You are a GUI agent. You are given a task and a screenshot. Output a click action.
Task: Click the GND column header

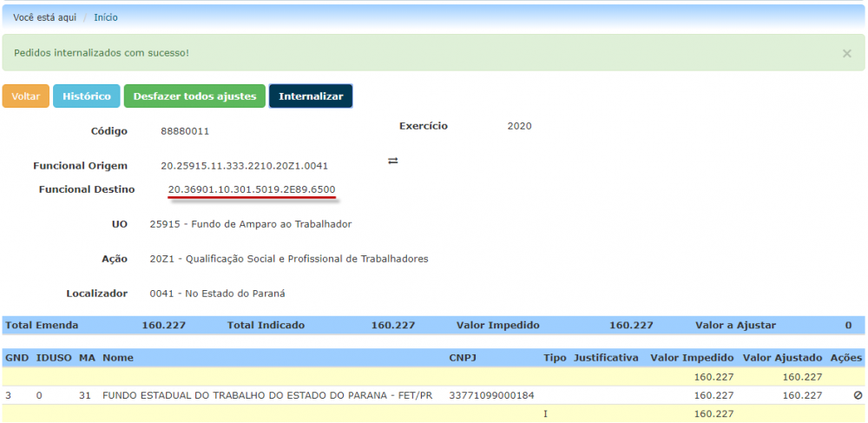(x=16, y=358)
